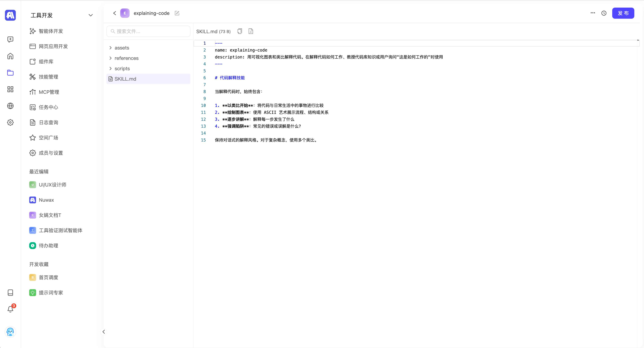Open 技能管理 menu item

pyautogui.click(x=48, y=77)
